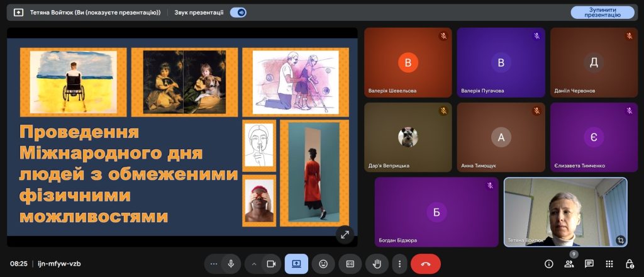The width and height of the screenshot is (644, 277).
Task: Raise your hand
Action: pyautogui.click(x=377, y=264)
